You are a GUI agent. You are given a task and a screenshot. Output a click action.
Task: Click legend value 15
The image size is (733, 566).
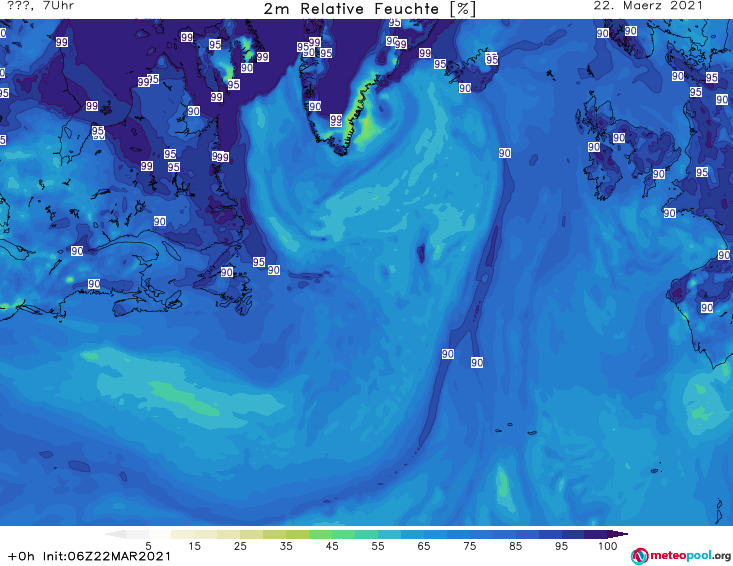click(194, 546)
